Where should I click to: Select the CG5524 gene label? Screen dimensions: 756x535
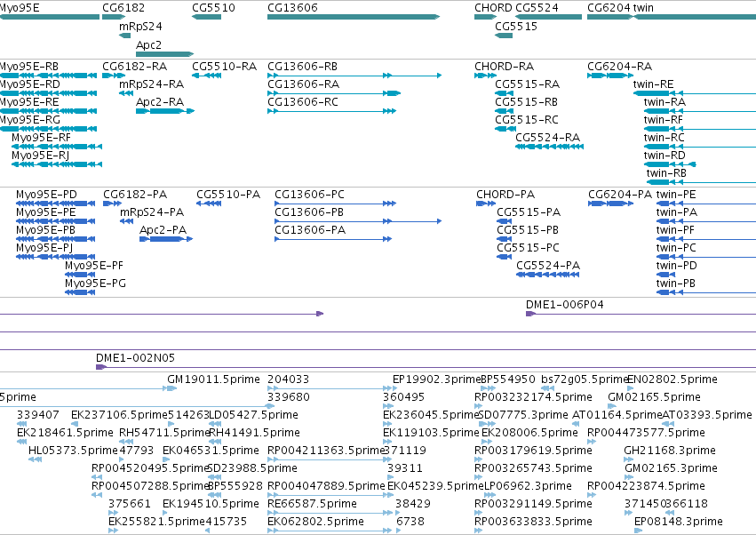tap(537, 8)
